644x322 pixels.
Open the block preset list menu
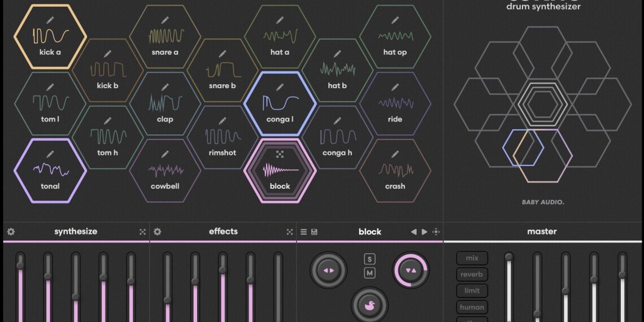(303, 232)
